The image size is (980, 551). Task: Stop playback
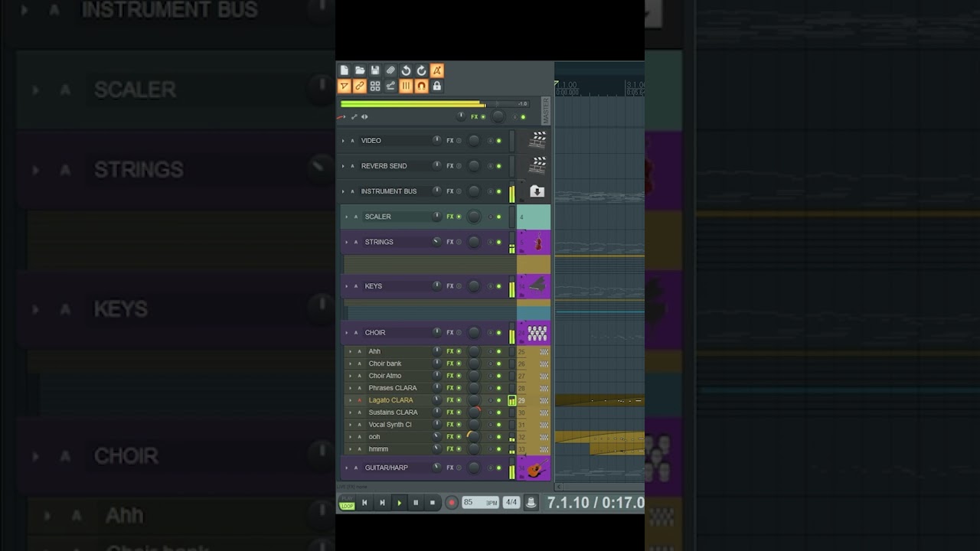coord(433,503)
